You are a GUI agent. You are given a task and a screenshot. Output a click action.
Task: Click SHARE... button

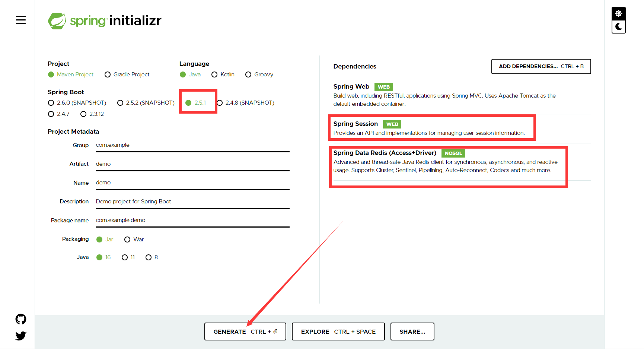click(x=412, y=331)
